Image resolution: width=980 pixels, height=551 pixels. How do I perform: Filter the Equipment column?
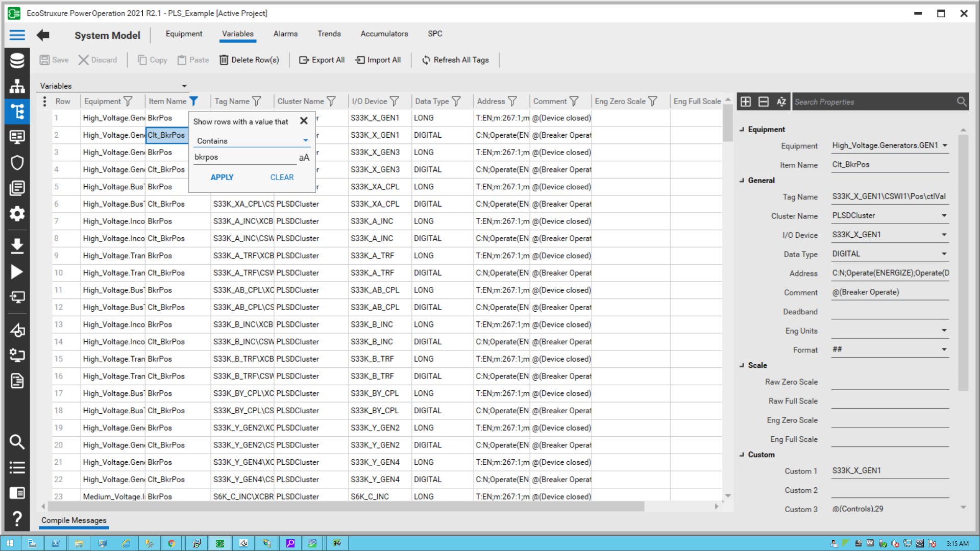pyautogui.click(x=128, y=102)
